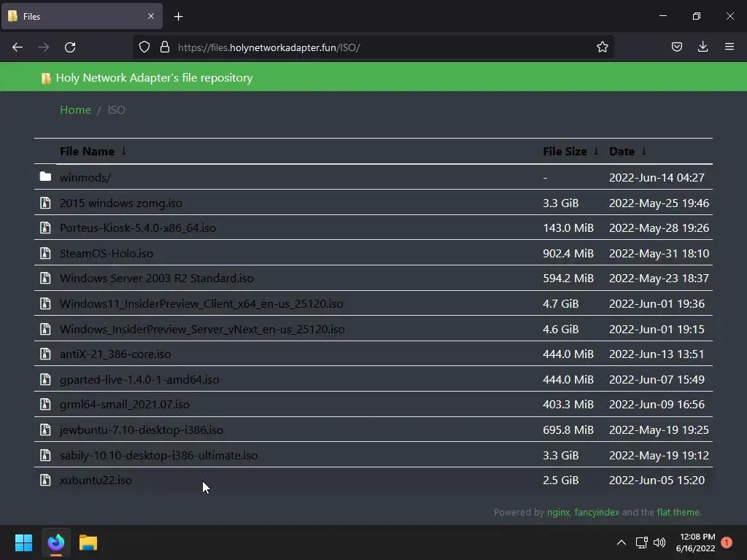Download 2015 windows zomg.iso
This screenshot has width=747, height=560.
[121, 203]
